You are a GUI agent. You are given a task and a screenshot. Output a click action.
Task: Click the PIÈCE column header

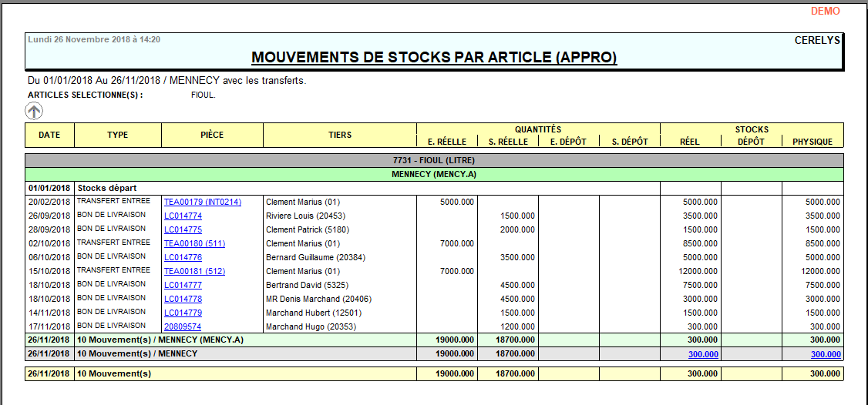[x=212, y=135]
